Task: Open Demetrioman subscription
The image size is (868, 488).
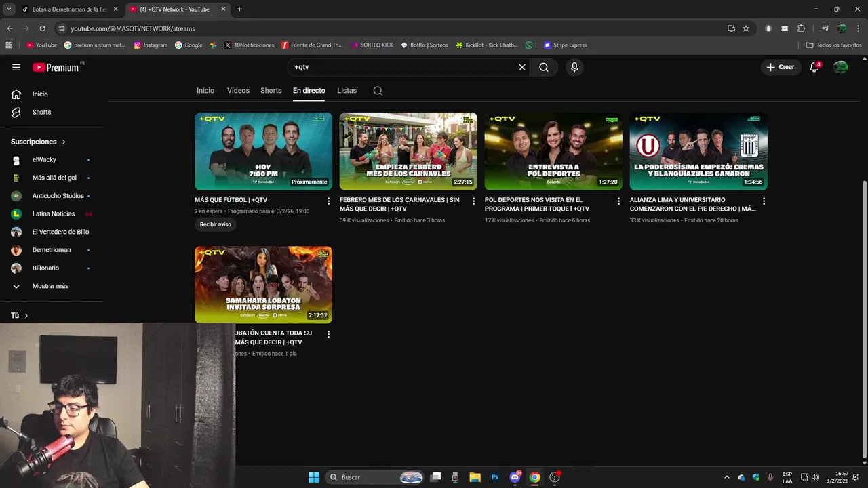Action: (52, 250)
